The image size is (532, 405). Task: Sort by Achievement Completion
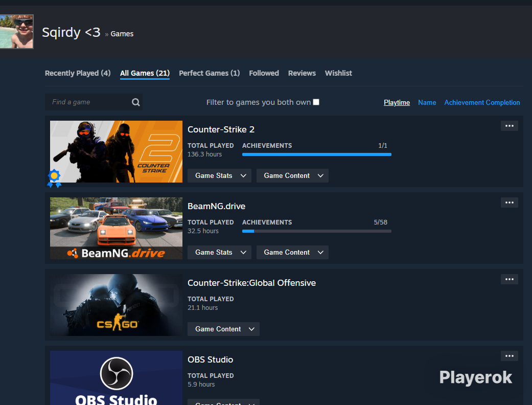tap(482, 102)
